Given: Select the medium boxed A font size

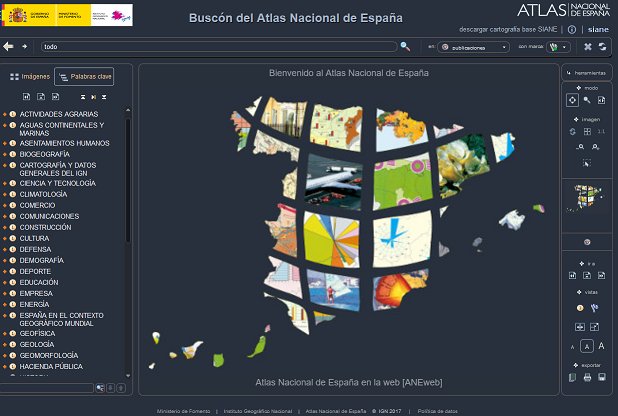Looking at the screenshot, I should coord(587,346).
